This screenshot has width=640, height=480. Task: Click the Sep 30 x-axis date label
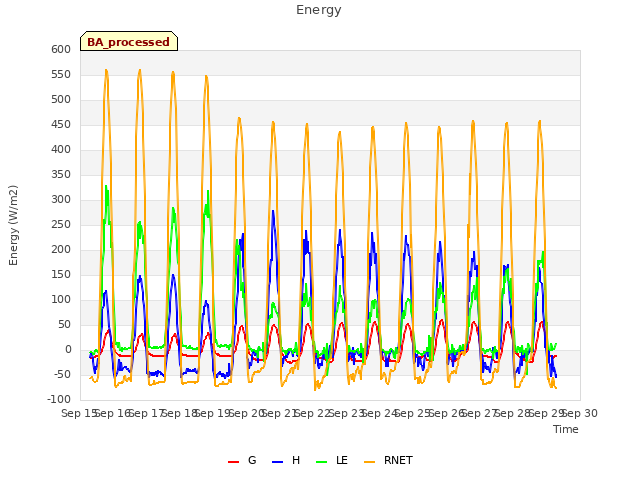click(x=580, y=413)
